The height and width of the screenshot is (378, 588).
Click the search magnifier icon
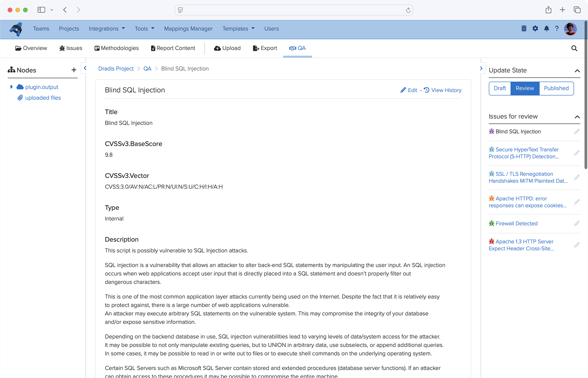click(x=574, y=48)
